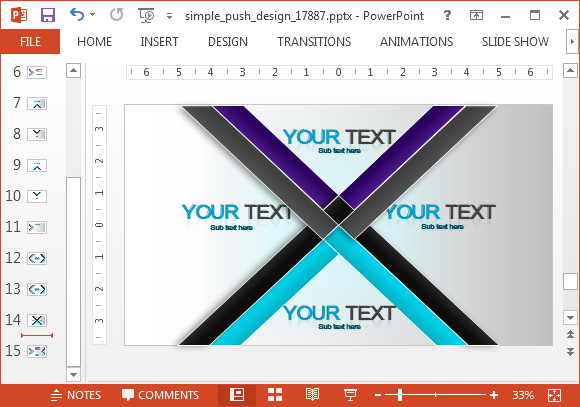Switch to the TRANSITIONS tab
The height and width of the screenshot is (407, 580).
pos(314,41)
